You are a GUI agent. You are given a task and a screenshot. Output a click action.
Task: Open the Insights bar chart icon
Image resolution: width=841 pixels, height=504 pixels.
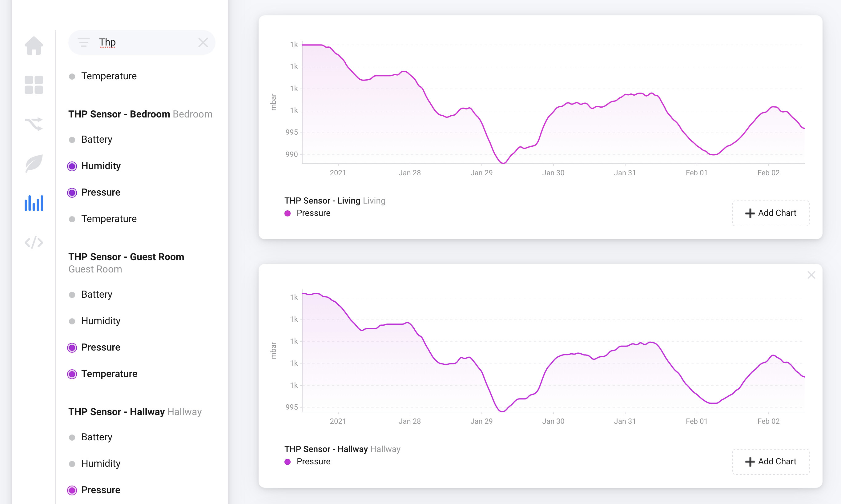pos(34,203)
